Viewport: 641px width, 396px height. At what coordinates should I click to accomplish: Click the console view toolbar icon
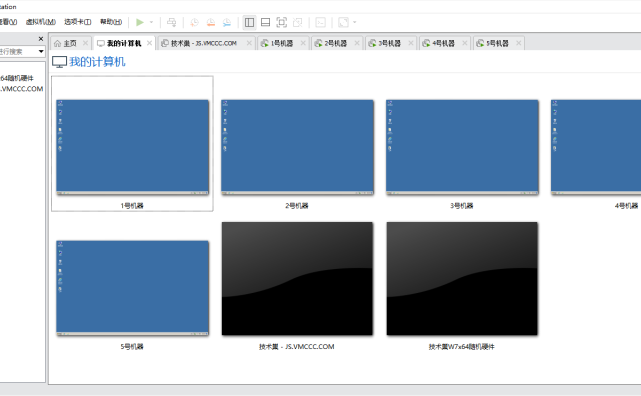[x=320, y=22]
